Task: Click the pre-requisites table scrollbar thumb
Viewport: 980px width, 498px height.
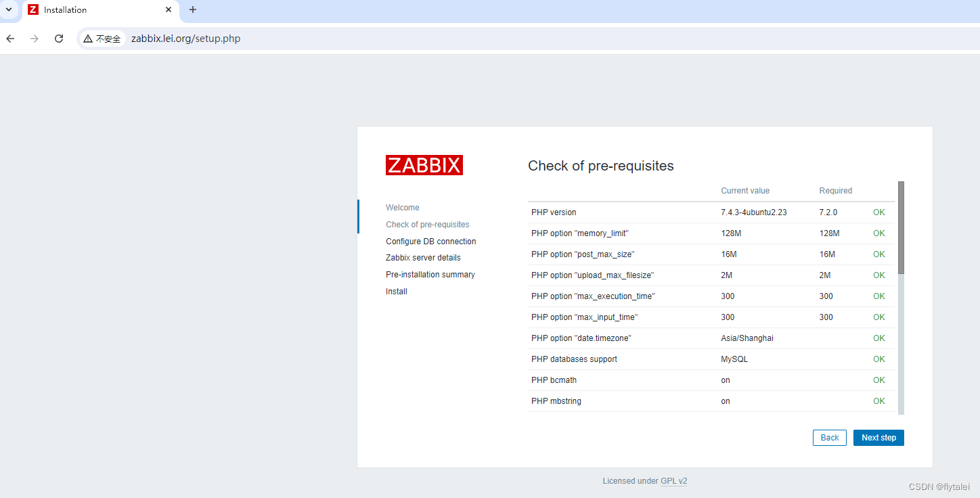Action: point(901,227)
